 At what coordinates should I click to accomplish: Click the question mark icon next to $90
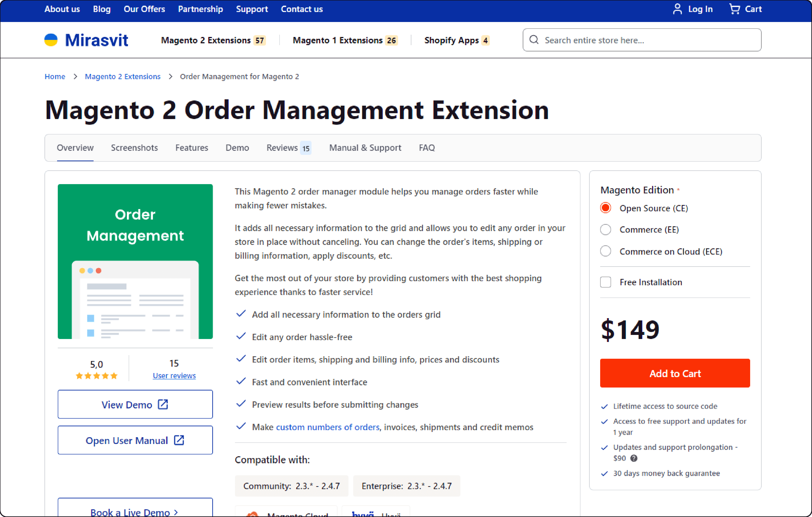click(x=634, y=458)
